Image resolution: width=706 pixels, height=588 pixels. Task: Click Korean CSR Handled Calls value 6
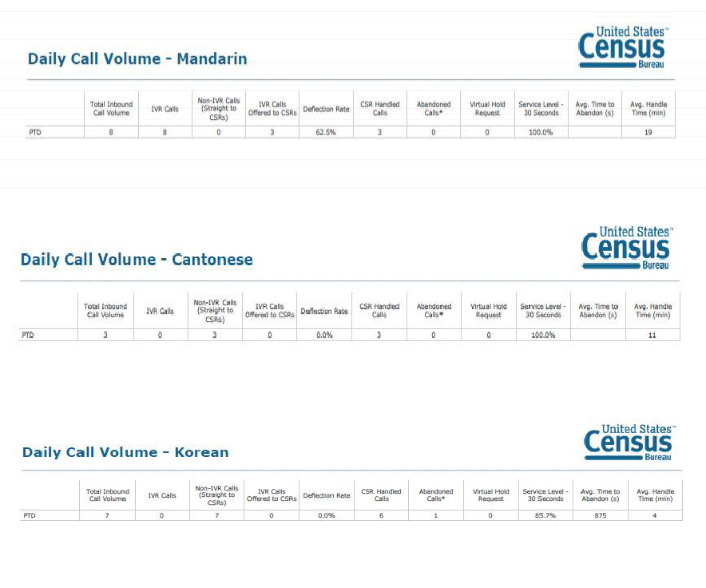coord(382,515)
